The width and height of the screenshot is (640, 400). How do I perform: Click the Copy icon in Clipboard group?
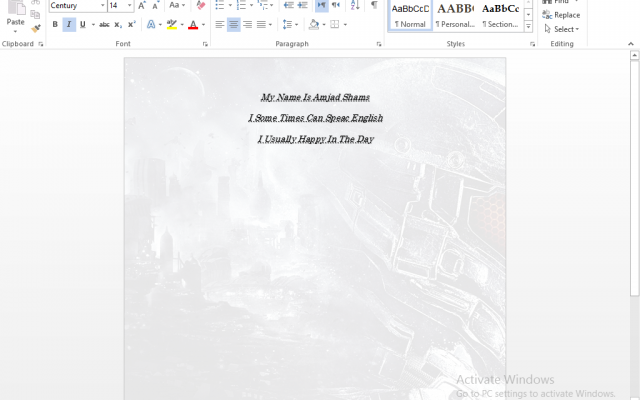36,15
